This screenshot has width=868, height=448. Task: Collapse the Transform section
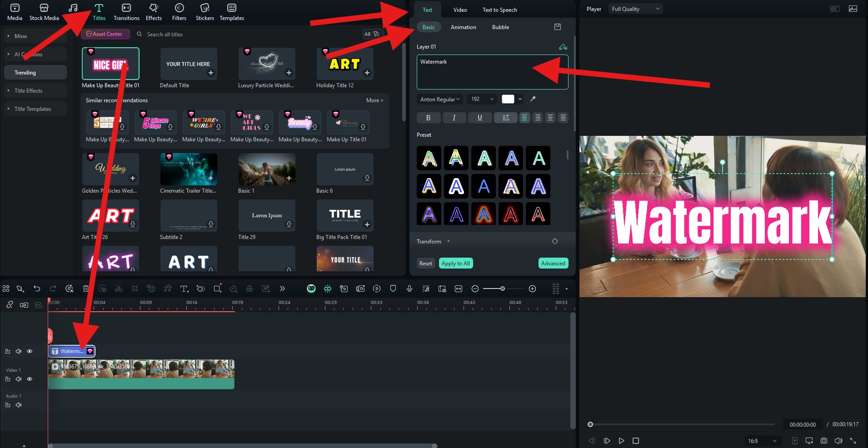[449, 241]
